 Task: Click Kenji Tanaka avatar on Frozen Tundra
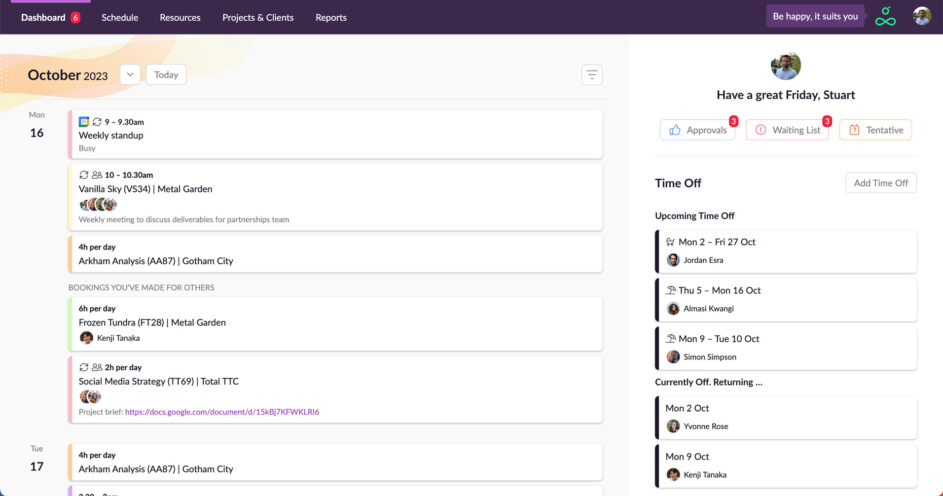tap(87, 338)
